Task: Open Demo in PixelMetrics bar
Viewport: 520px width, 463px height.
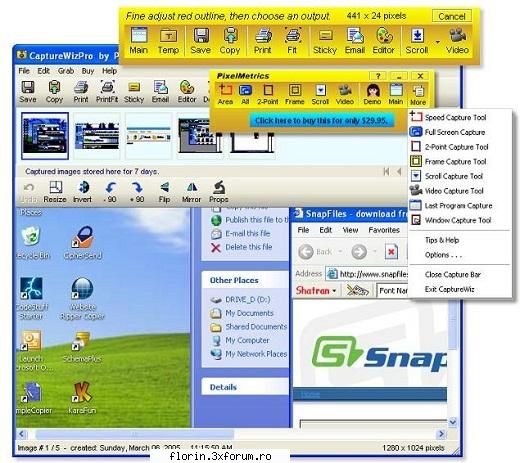Action: coord(372,94)
